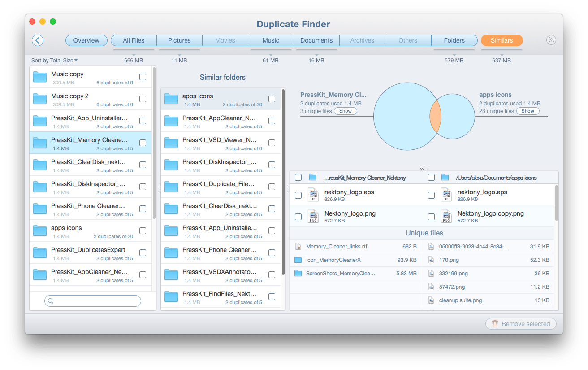Click the folder icon beside /Users/alexa/Documents/apps icons

coord(445,178)
